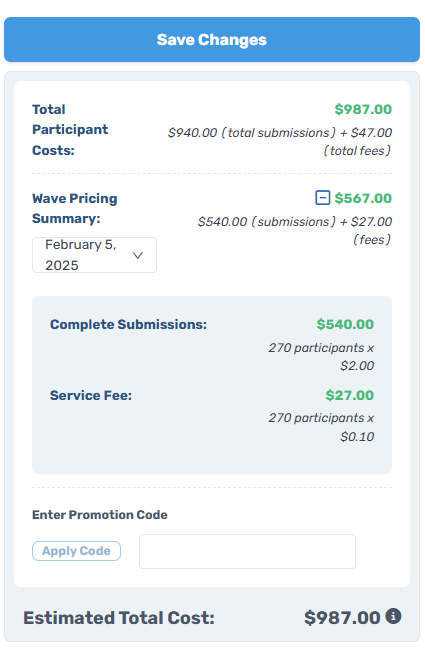Click the Estimated Total Cost $987.00 value
The height and width of the screenshot is (663, 425).
[342, 618]
